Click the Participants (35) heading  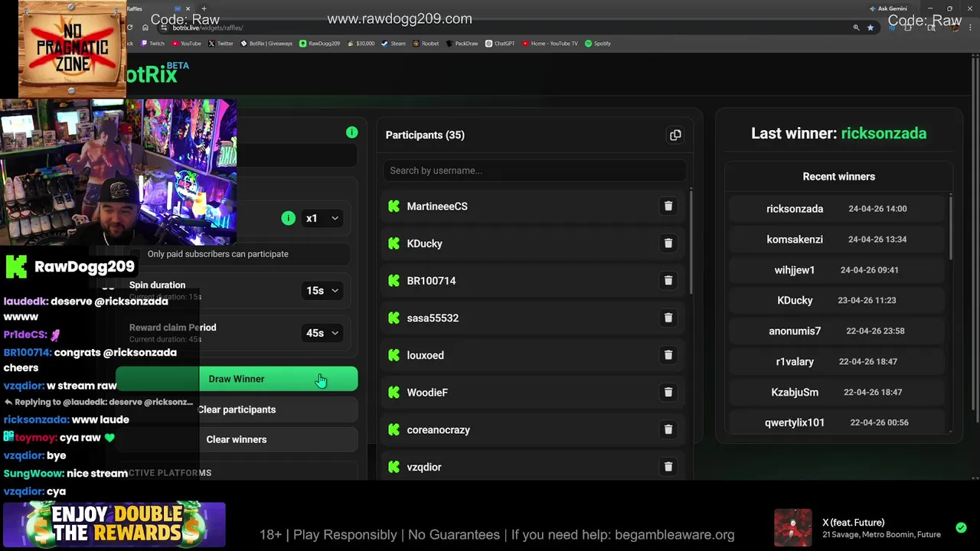(x=425, y=135)
